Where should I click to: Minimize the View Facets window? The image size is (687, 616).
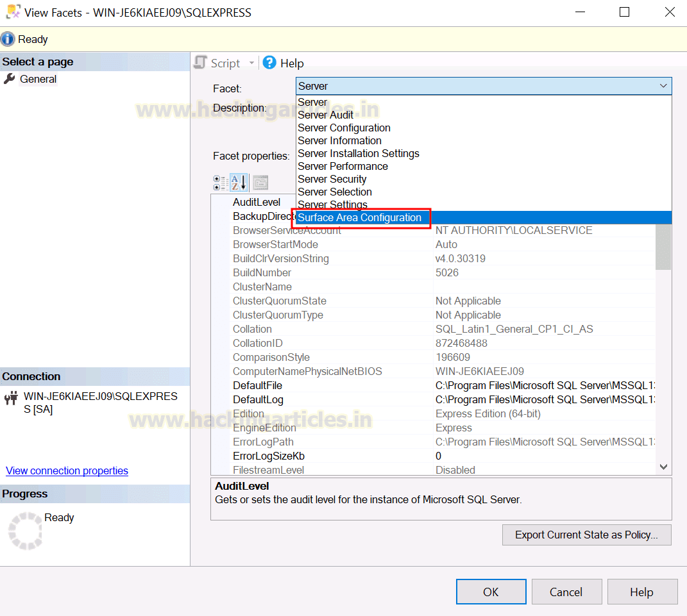(580, 12)
